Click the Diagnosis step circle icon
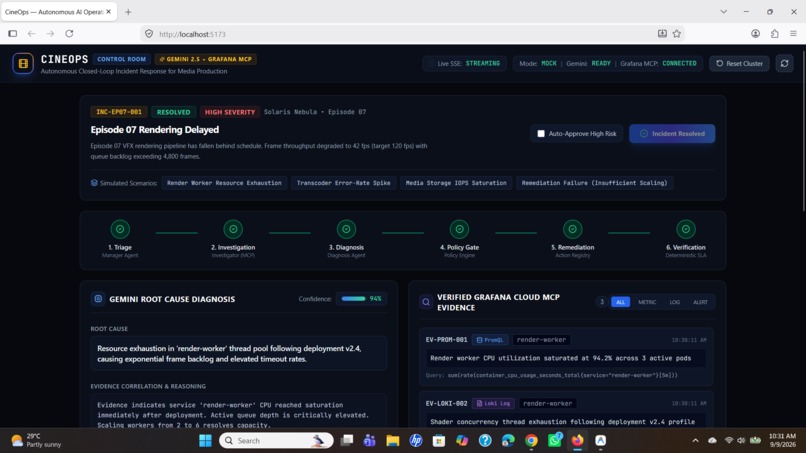This screenshot has width=806, height=453. [x=346, y=229]
